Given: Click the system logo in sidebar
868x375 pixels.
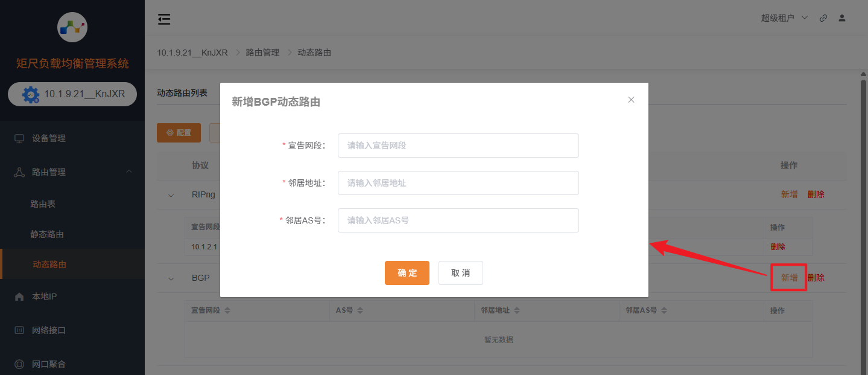Looking at the screenshot, I should (72, 27).
